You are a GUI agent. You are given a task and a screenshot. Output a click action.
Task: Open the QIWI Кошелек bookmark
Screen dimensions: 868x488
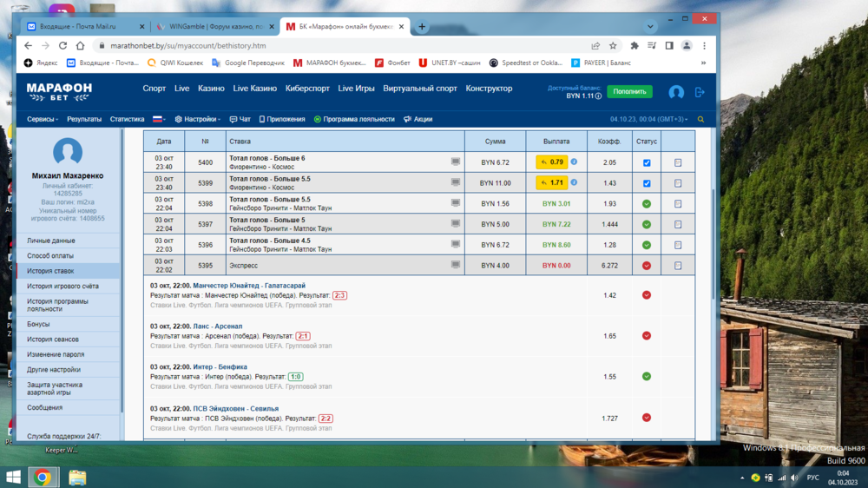175,63
